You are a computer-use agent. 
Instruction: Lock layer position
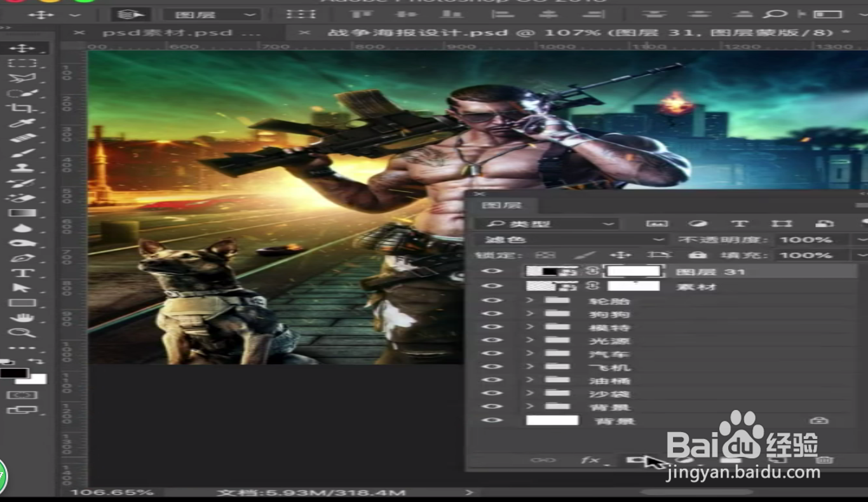[x=621, y=255]
